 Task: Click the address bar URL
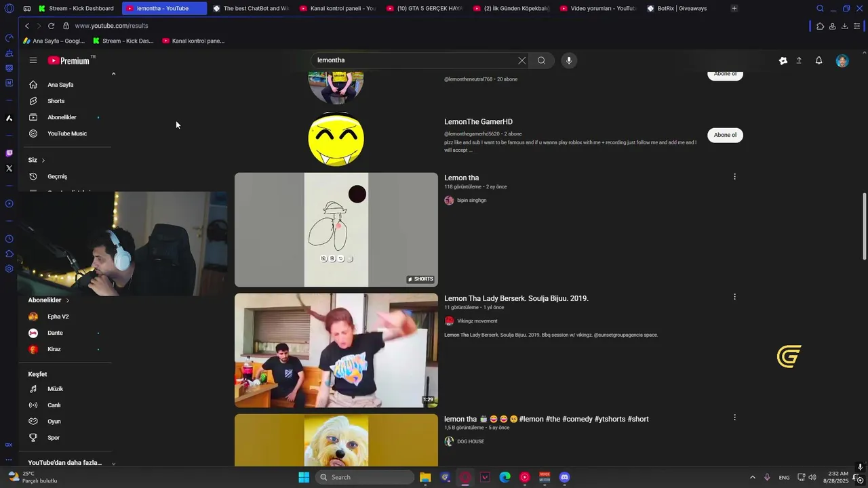tap(111, 26)
